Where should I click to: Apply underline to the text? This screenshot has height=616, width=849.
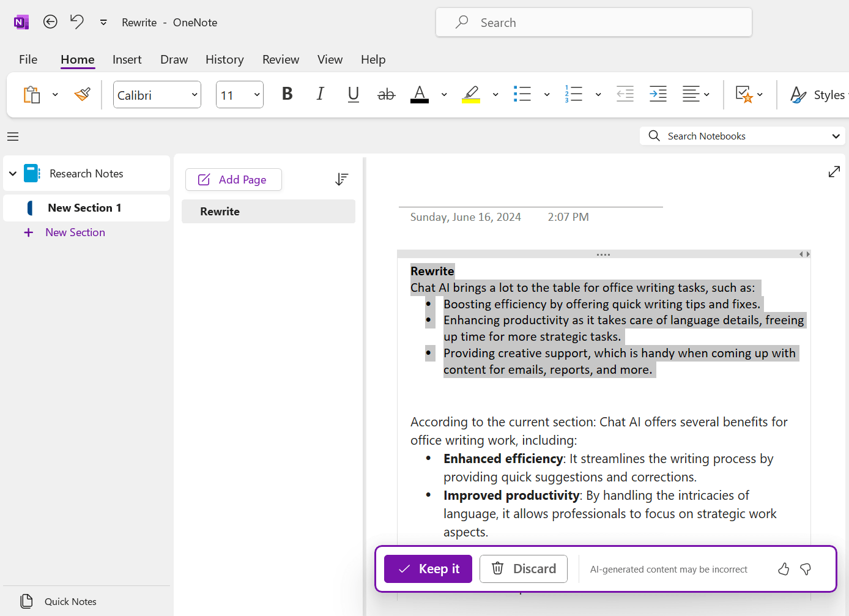click(353, 94)
